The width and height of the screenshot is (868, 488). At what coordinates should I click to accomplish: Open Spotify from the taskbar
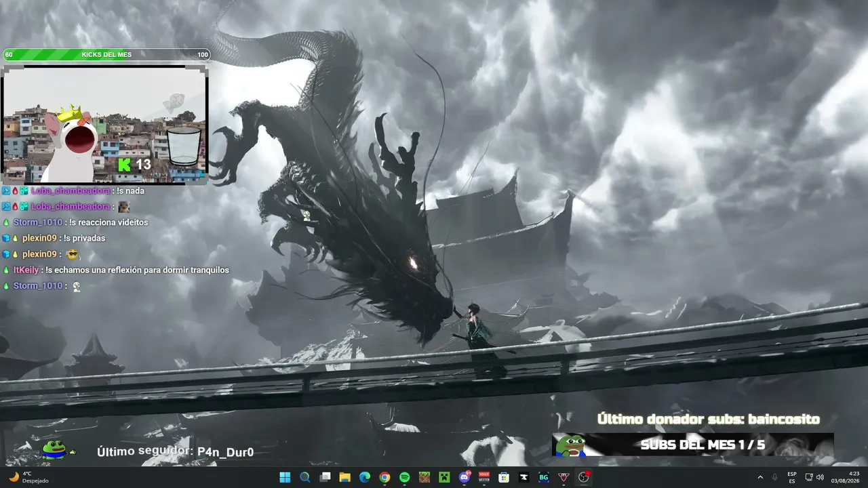pyautogui.click(x=404, y=477)
